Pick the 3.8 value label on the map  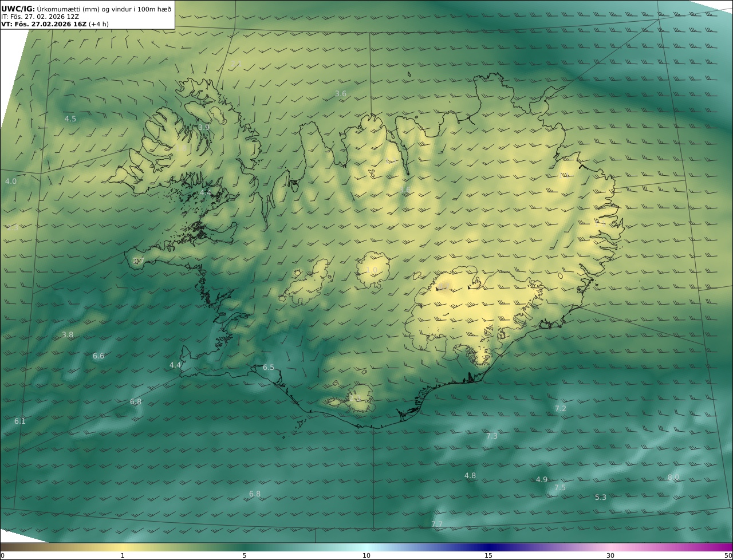[68, 335]
